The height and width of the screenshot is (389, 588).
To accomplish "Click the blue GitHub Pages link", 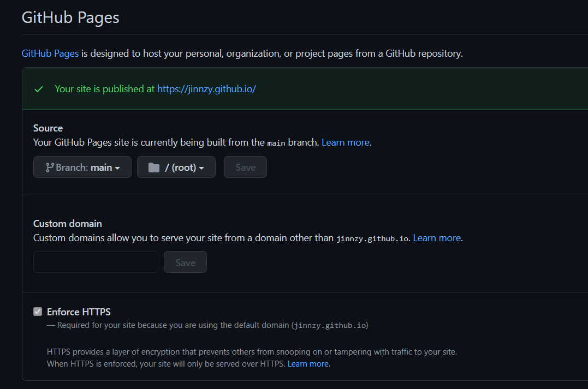I will point(50,53).
